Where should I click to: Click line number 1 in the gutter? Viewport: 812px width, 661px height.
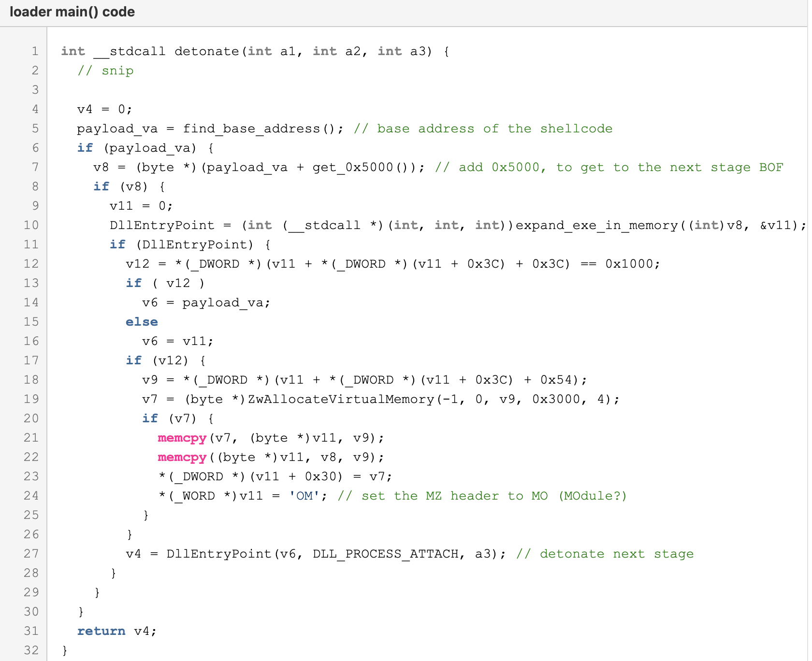click(35, 51)
